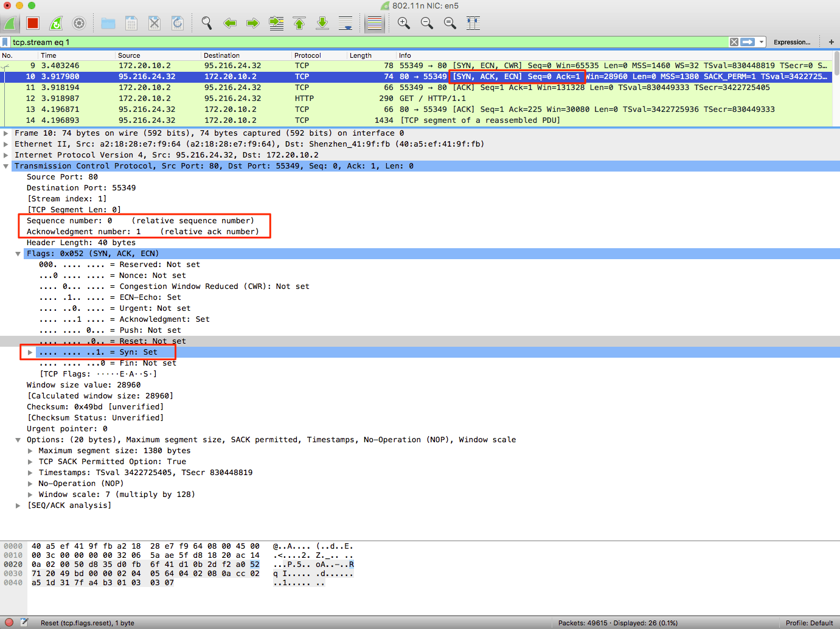Select packet 12 HTTP GET row

pos(416,99)
